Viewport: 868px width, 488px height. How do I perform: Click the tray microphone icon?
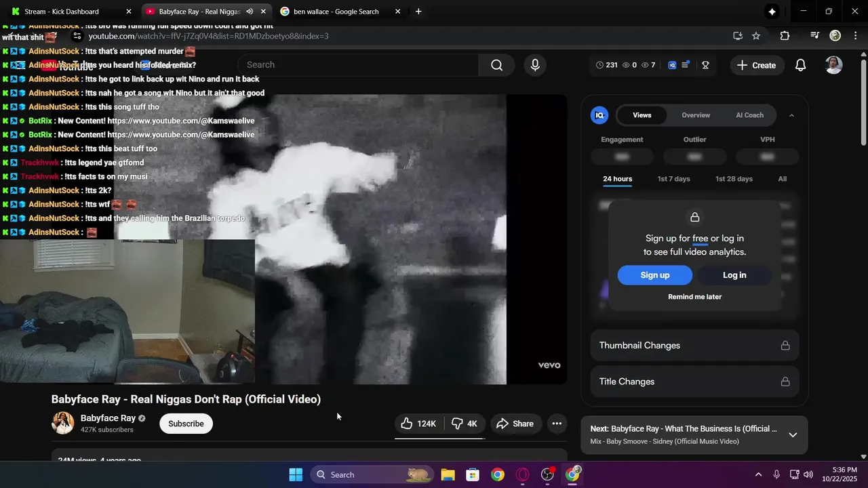click(776, 474)
